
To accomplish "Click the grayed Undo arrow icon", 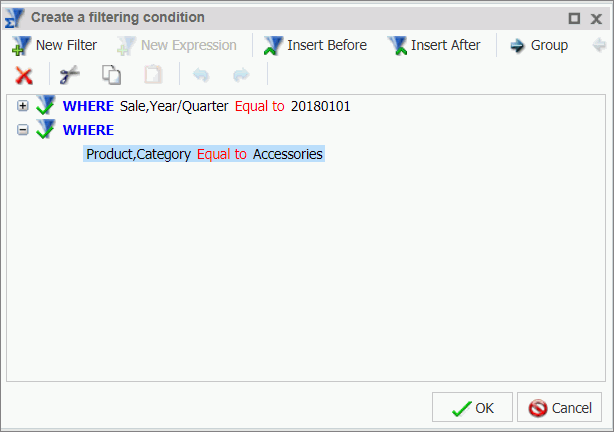I will click(x=201, y=75).
